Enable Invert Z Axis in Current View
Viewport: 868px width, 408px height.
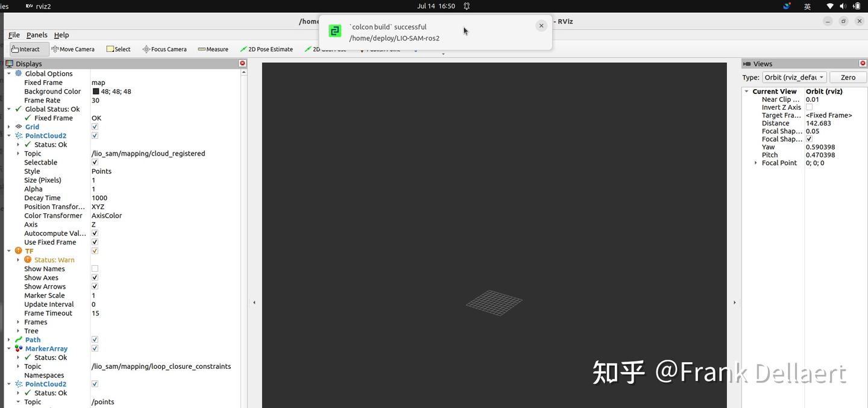(x=809, y=107)
